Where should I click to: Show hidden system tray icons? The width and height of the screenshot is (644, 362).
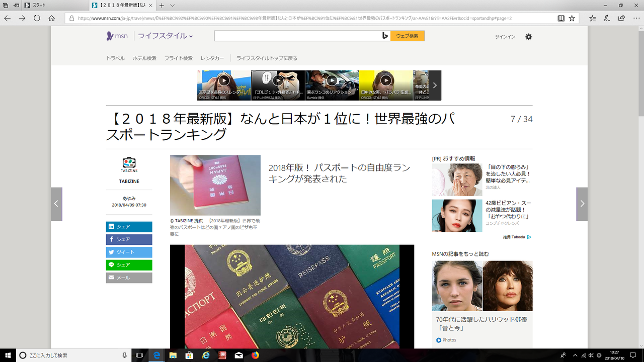(574, 355)
